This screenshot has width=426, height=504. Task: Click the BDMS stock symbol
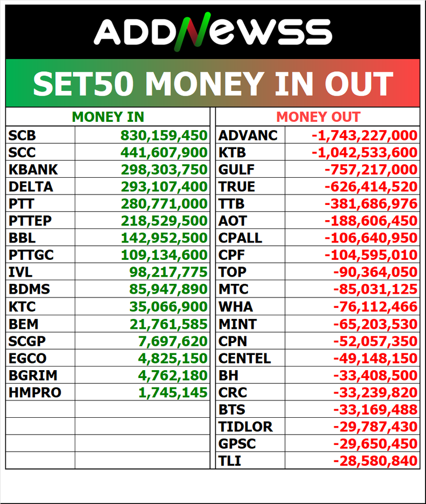(29, 289)
